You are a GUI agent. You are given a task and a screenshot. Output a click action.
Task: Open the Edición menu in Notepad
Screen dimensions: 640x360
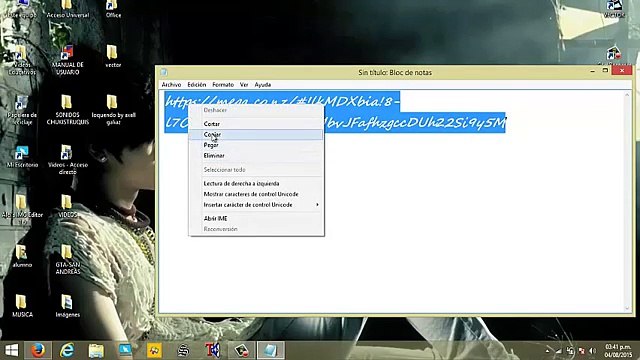click(196, 84)
